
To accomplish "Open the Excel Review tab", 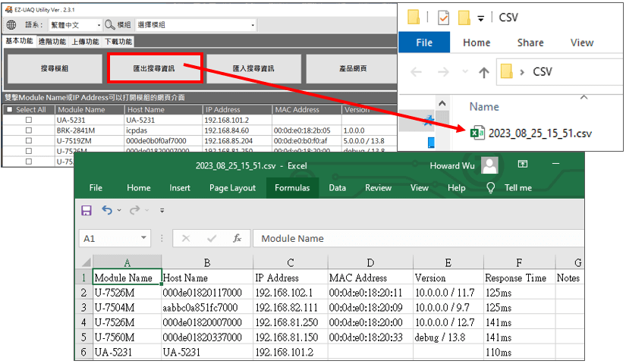I will (378, 187).
